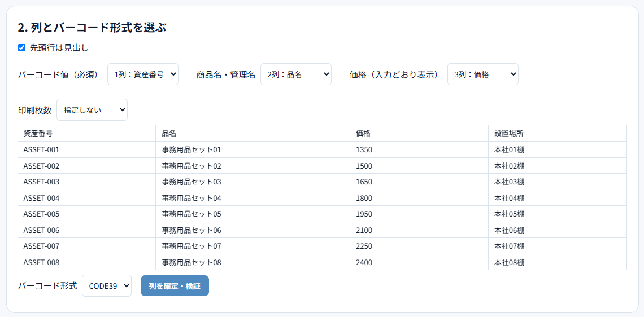Image resolution: width=644 pixels, height=317 pixels.
Task: Open the 商品名・管理名 column dropdown
Action: pos(295,74)
